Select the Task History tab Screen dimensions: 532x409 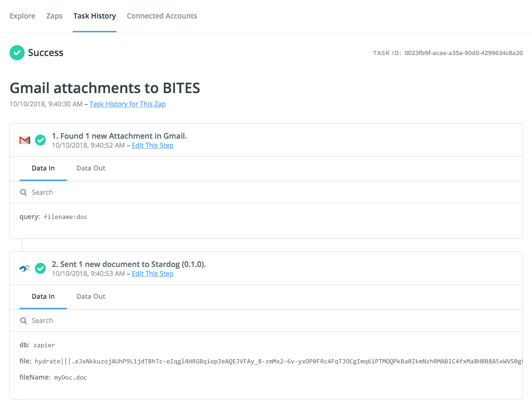(95, 16)
